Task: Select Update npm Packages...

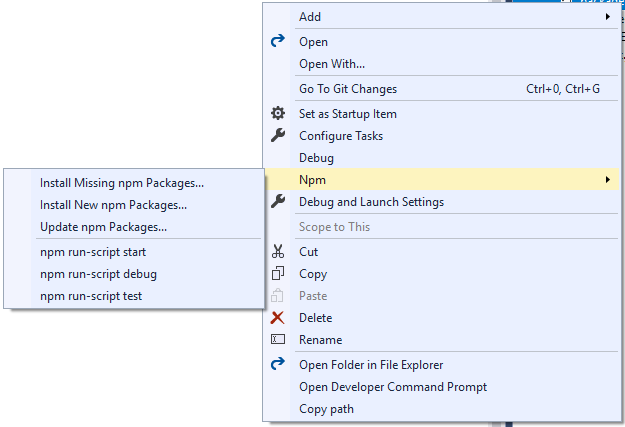Action: click(x=134, y=227)
